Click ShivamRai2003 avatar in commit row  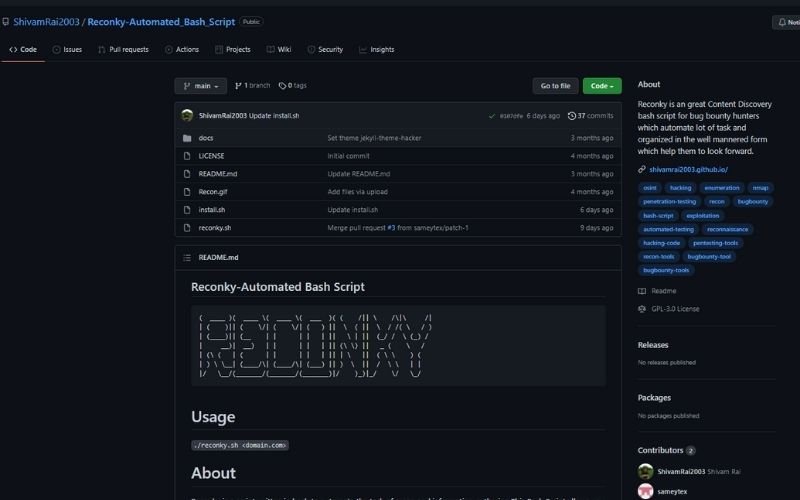click(x=187, y=115)
